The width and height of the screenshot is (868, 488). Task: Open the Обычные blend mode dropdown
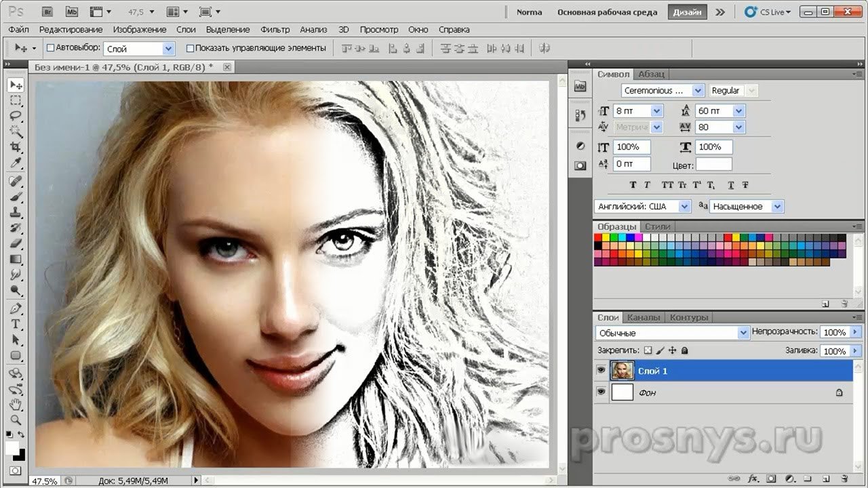click(x=743, y=333)
